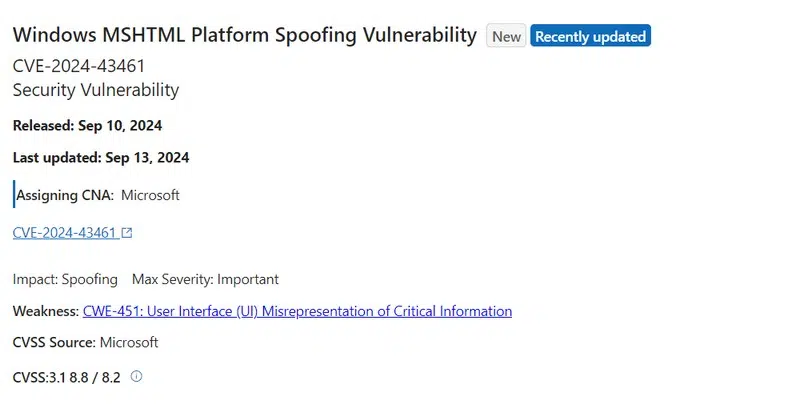Click the "New" badge beside the title
Viewport: 800px width, 405px height.
tap(506, 36)
